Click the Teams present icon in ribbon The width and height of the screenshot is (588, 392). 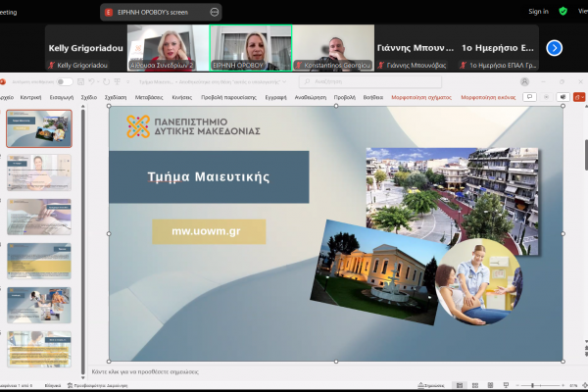click(563, 97)
